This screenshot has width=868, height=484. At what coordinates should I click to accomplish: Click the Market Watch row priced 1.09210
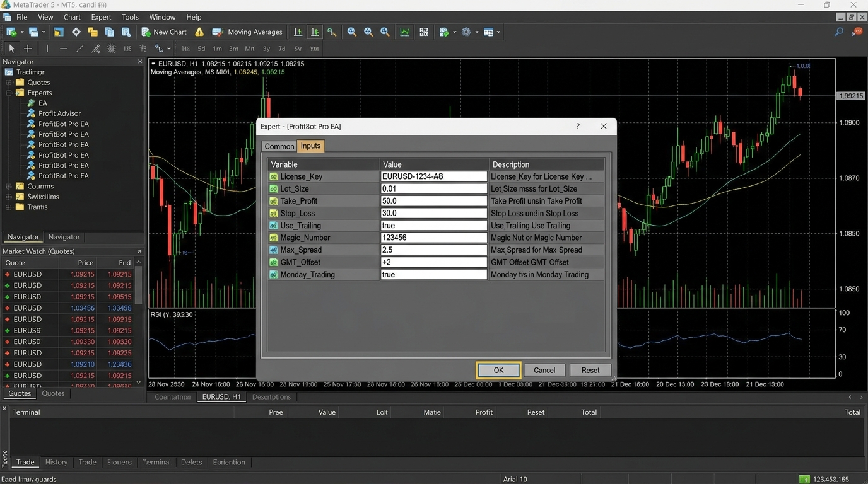[67, 364]
